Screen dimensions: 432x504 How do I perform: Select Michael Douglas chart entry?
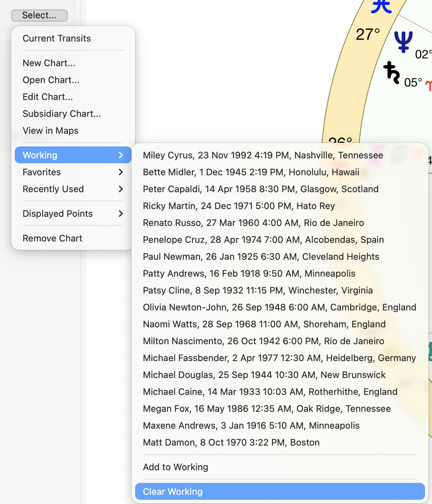280,375
